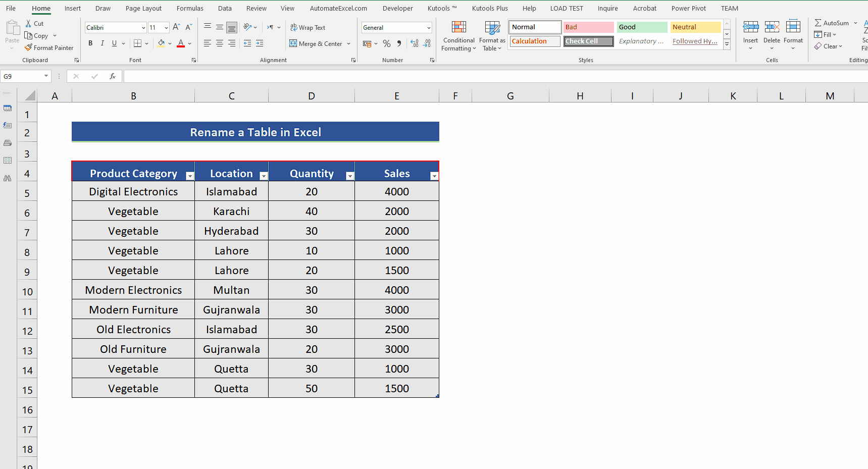Select the Format Painter tool

coord(49,47)
